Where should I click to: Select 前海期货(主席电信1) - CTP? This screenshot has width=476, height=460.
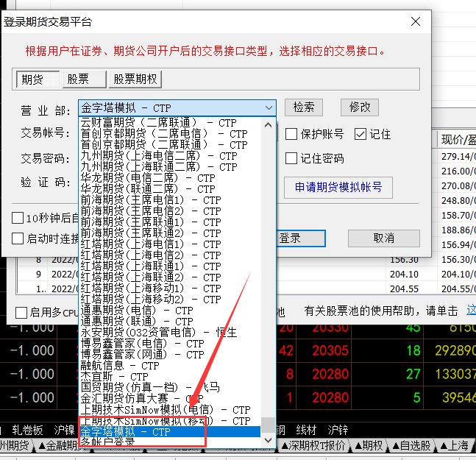(x=169, y=200)
